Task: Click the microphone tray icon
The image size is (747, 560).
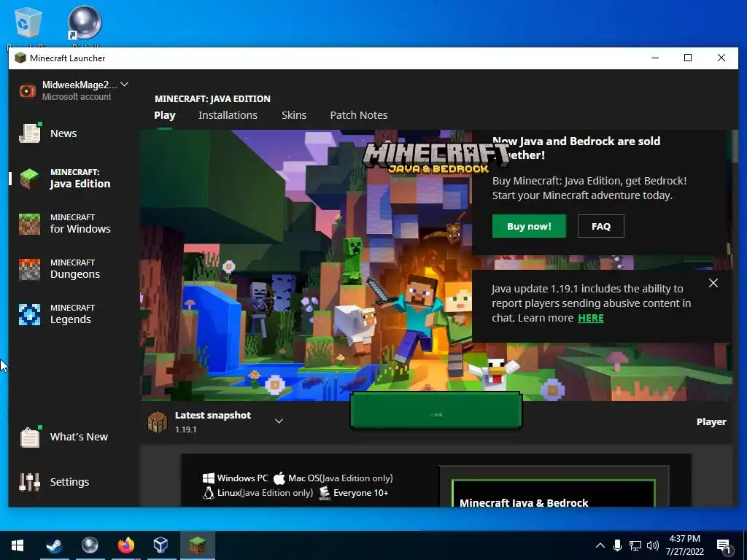Action: 617,545
